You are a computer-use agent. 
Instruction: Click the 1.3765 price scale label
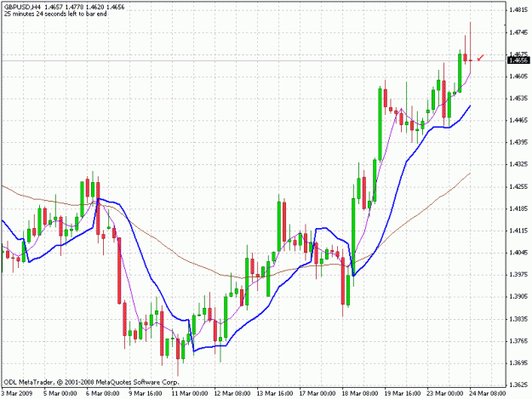coord(518,340)
